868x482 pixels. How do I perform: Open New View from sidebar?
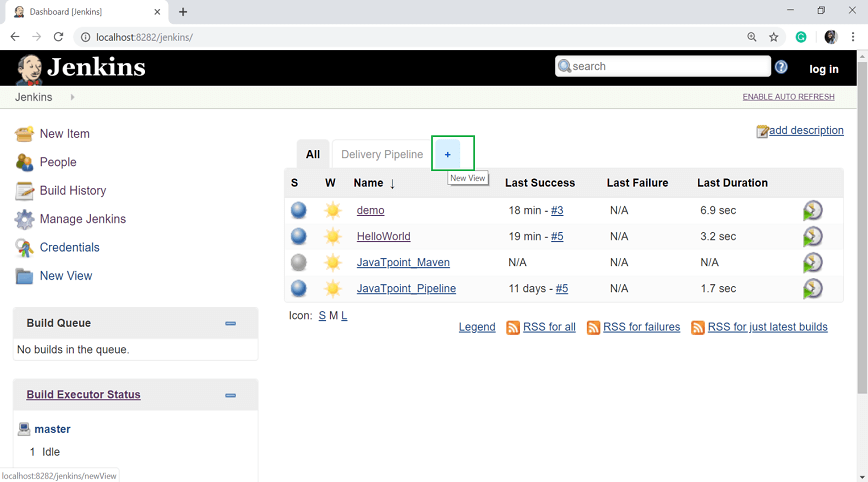tap(66, 276)
